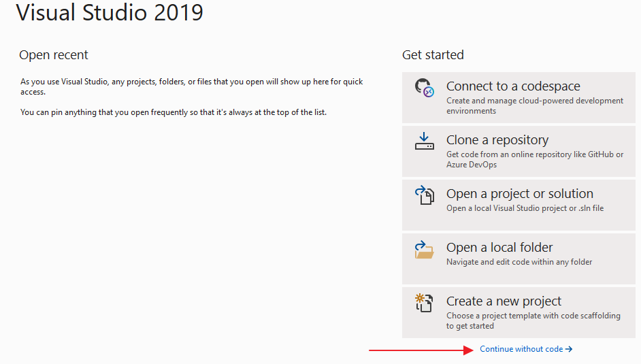Viewport: 641px width, 364px height.
Task: Click the Open a project or solution icon
Action: [425, 196]
